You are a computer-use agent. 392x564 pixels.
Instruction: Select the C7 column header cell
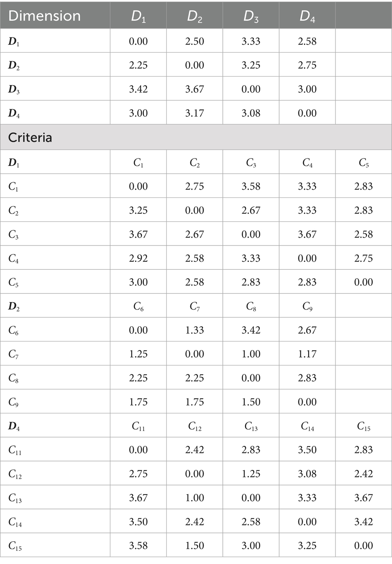[x=195, y=306]
